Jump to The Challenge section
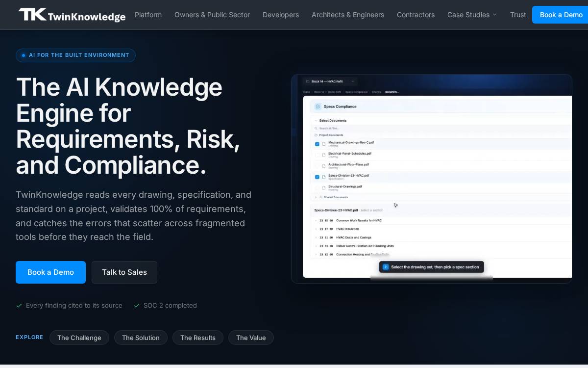Screen dimensions: 588x368 pyautogui.click(x=79, y=338)
